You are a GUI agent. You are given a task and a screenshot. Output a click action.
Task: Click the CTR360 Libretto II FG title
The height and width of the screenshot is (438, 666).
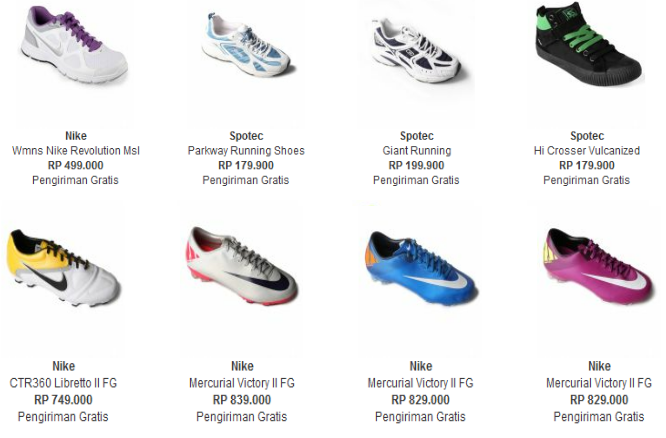[63, 383]
